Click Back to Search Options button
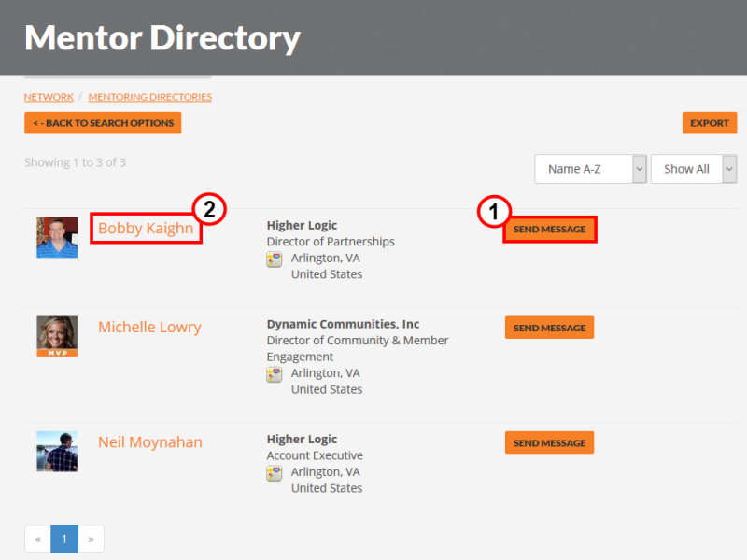 [103, 123]
